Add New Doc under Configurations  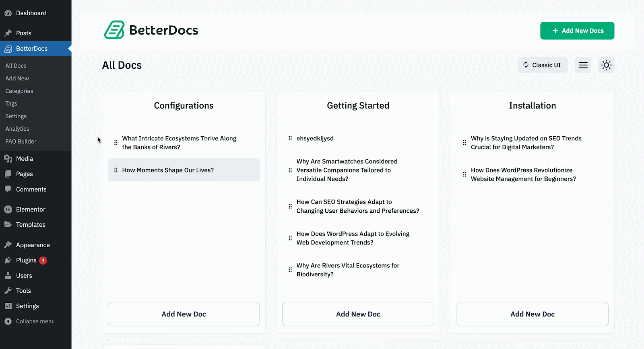(x=184, y=314)
